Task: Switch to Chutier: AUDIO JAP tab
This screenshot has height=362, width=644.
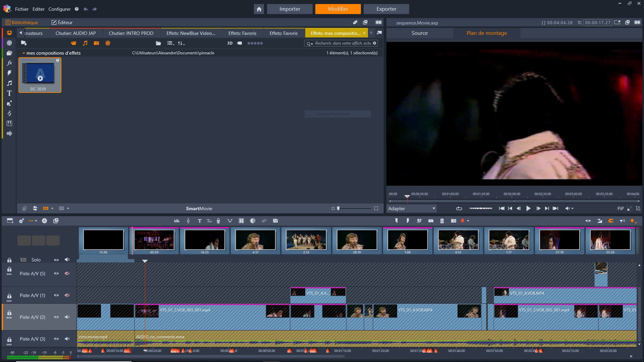Action: 75,33
